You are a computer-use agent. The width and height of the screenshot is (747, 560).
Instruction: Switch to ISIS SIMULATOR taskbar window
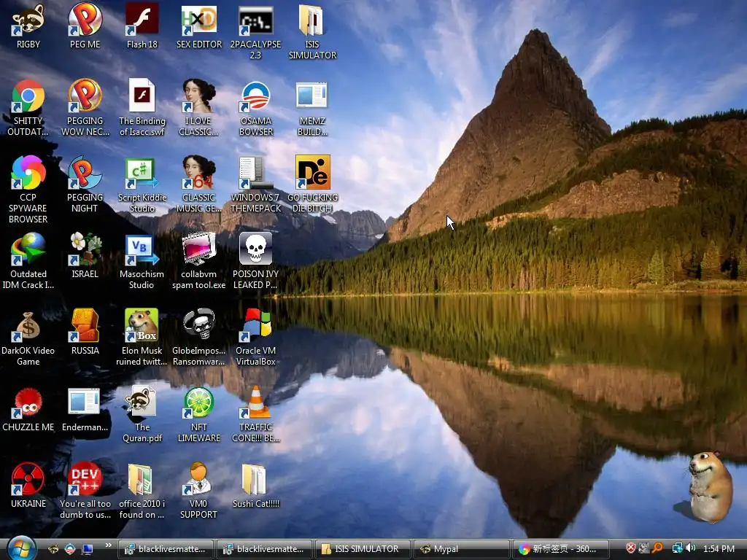(x=363, y=549)
